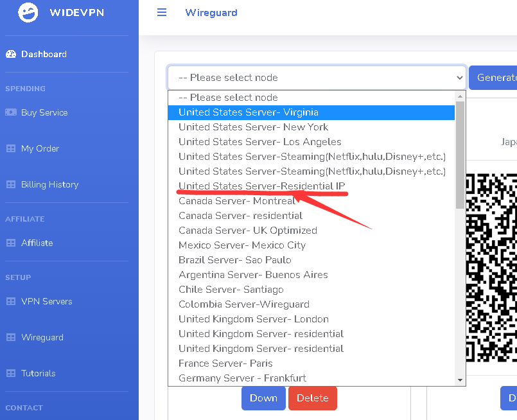Select United States Server- Los Angeles
Screen dimensions: 517x420
click(311, 142)
